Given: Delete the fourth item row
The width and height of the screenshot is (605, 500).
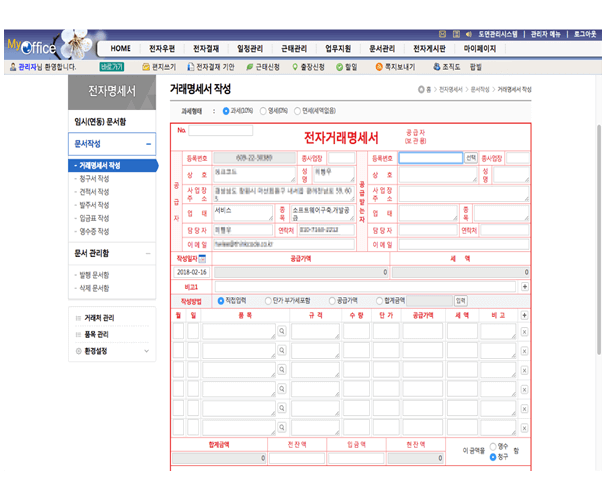Looking at the screenshot, I should 524,390.
